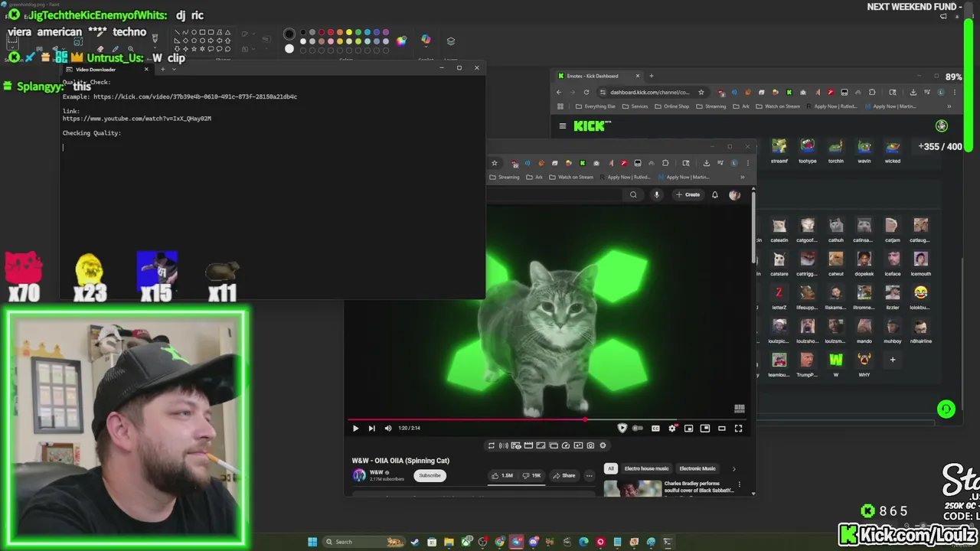Viewport: 980px width, 551px height.
Task: Bookmark the Kick dashboard page star
Action: [701, 93]
